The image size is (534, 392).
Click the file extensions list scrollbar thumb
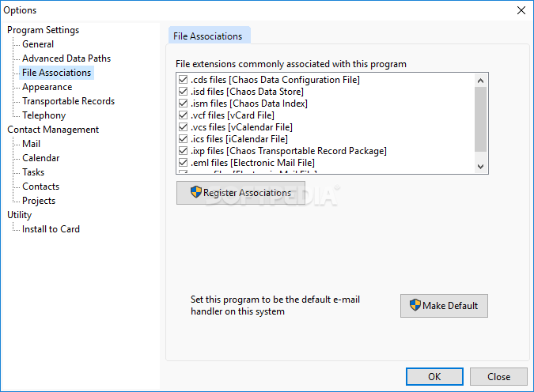(x=480, y=119)
